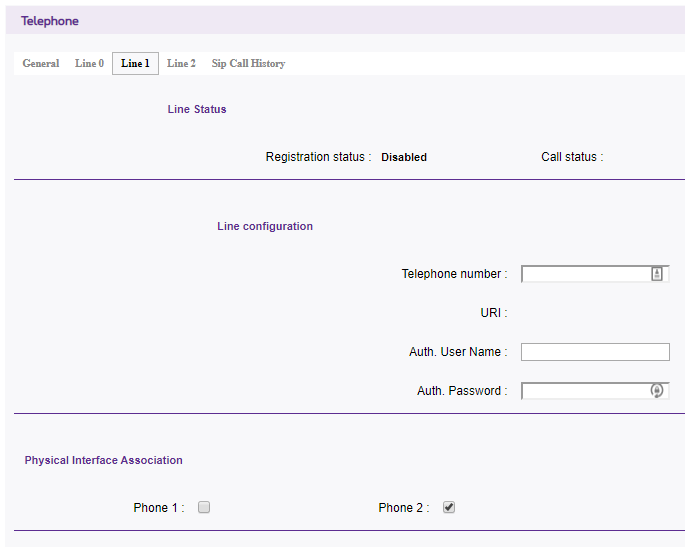The image size is (685, 554).
Task: Click the Line configuration heading
Action: click(265, 226)
